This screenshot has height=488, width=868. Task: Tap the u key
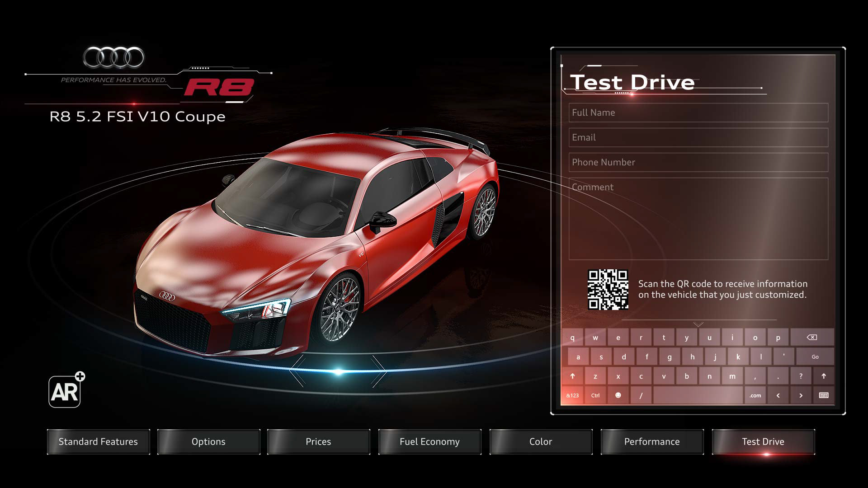click(709, 338)
